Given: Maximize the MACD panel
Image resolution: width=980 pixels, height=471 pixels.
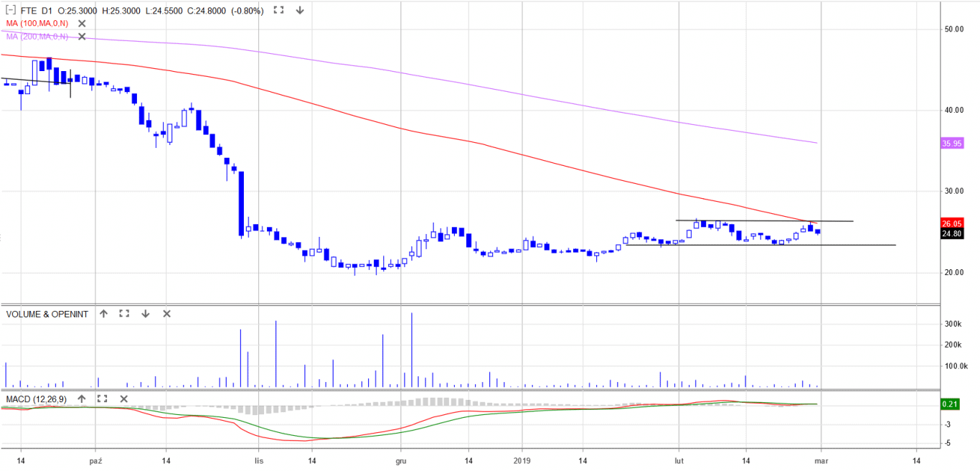Looking at the screenshot, I should (102, 398).
